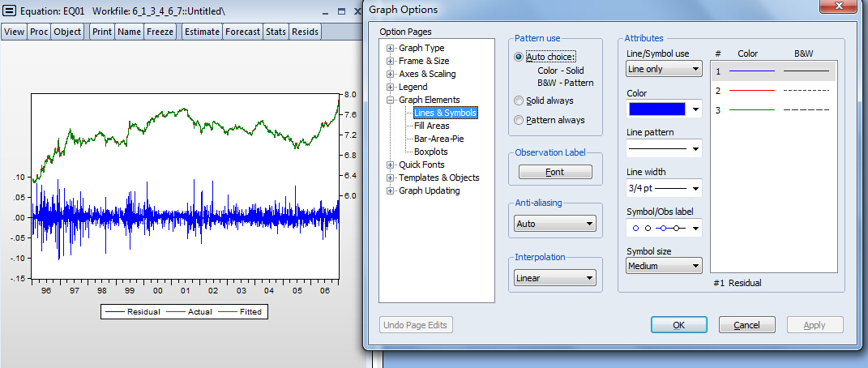Image resolution: width=868 pixels, height=368 pixels.
Task: Open the Interpolation Linear dropdown
Action: (555, 278)
